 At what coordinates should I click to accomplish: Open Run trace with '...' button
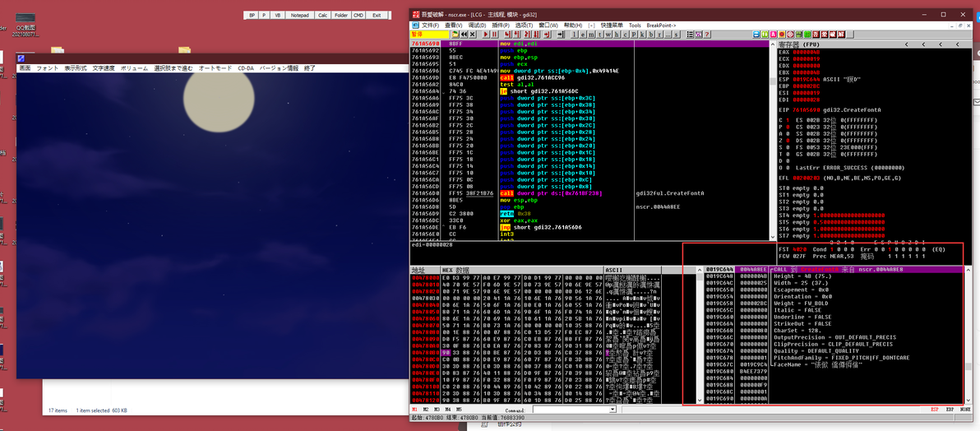coord(668,34)
